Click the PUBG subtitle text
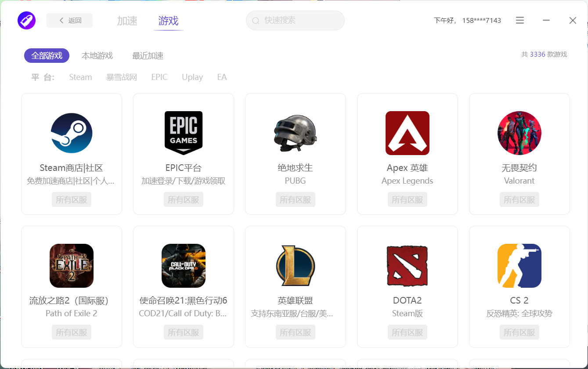Screen dimensions: 588x369 296,181
